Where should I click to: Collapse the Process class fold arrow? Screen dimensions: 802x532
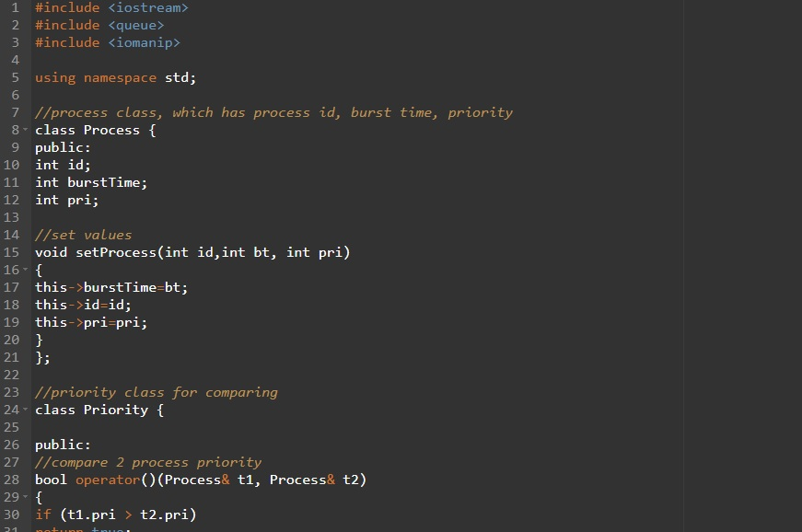tap(25, 129)
